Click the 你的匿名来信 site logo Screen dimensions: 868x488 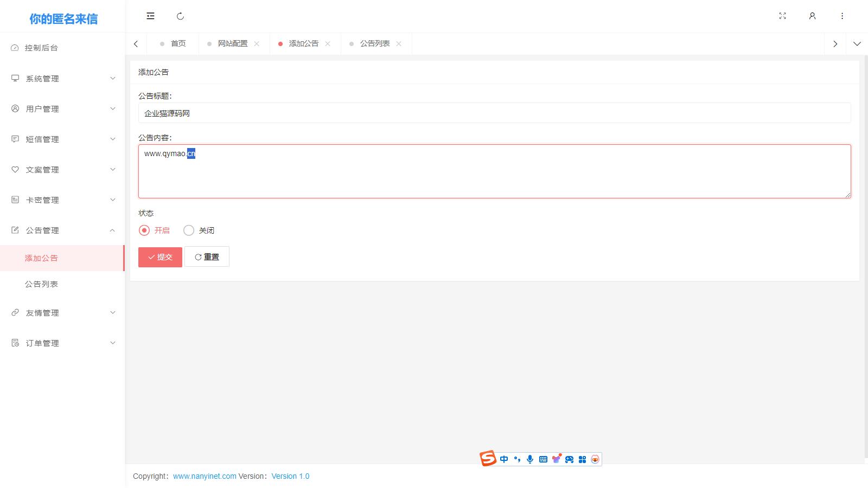click(x=63, y=19)
